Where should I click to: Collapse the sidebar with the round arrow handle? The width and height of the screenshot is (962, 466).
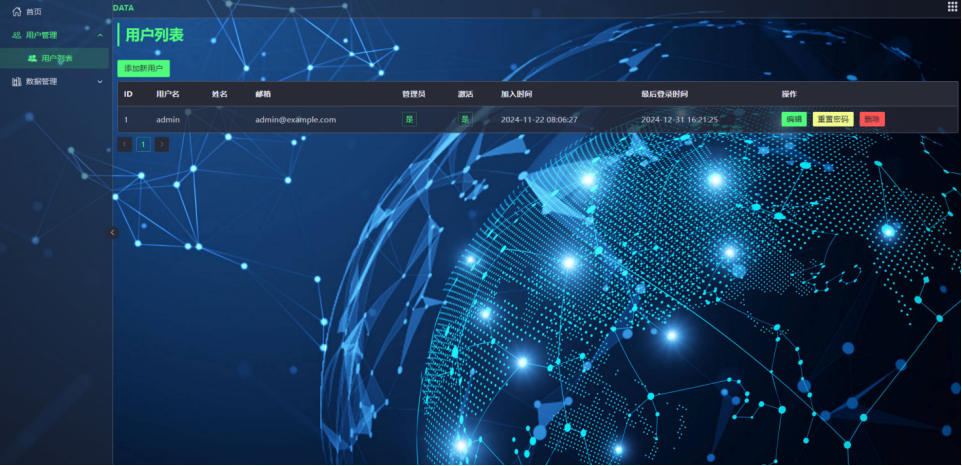click(112, 232)
